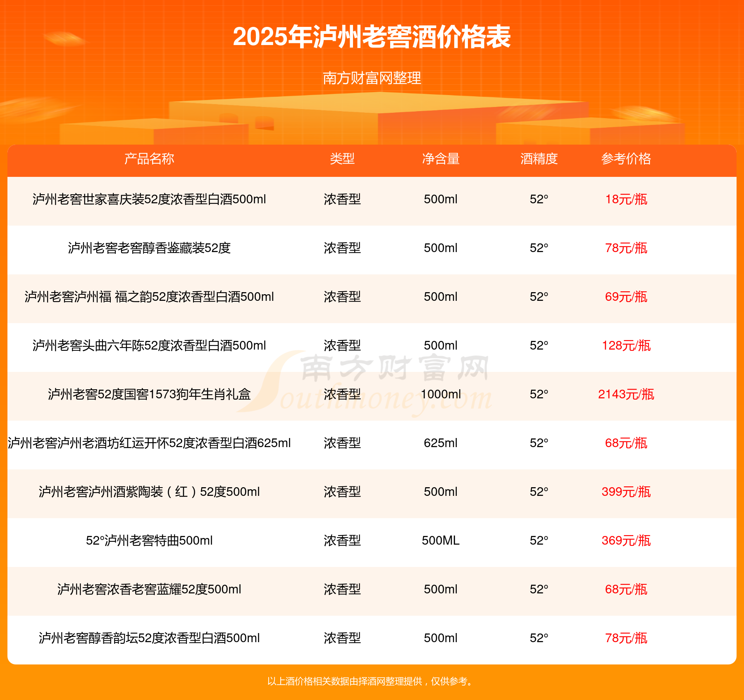Highlight "52°" alcohol value in 蓝耀 row
Screen dimensions: 744x700
click(539, 589)
